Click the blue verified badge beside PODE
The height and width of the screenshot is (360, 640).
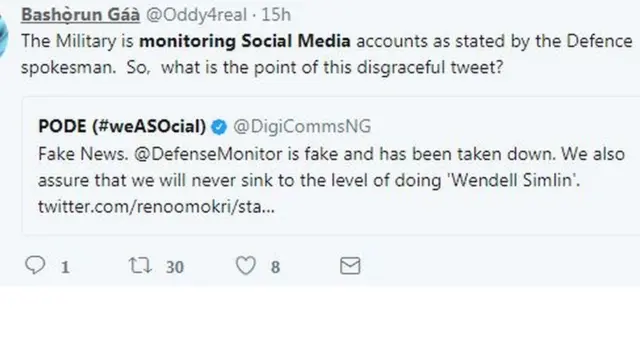tap(219, 127)
